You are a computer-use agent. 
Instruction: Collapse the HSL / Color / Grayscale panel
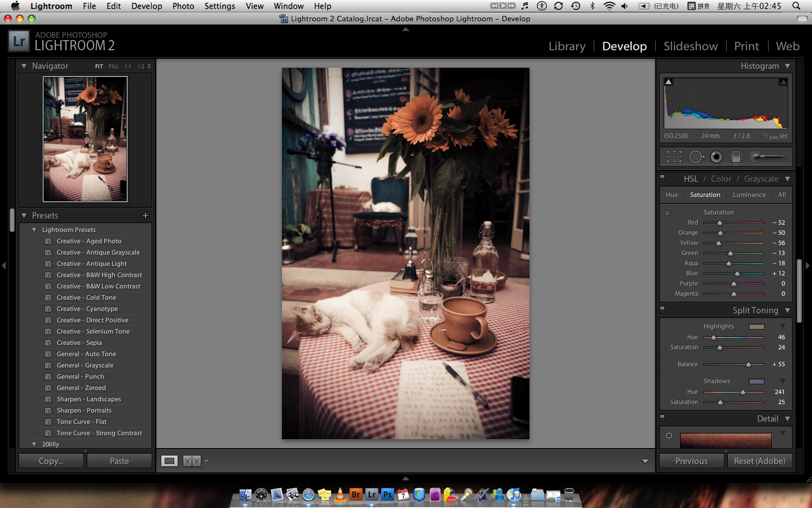pos(788,179)
